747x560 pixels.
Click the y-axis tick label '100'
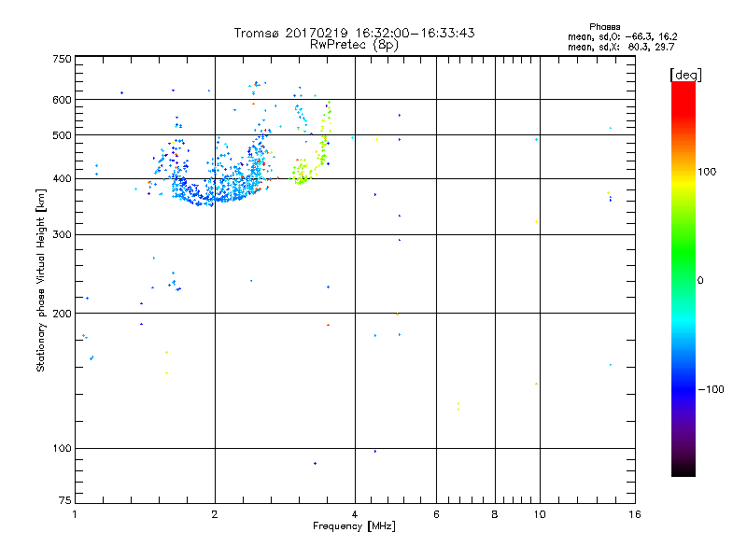pos(62,449)
